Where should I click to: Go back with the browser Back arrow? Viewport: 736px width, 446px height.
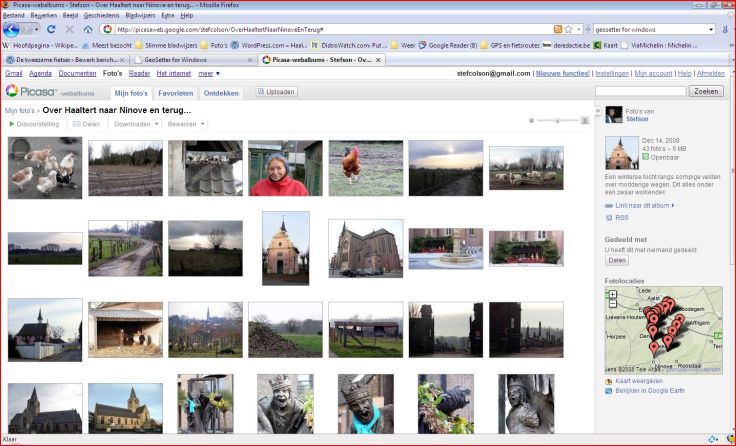tap(11, 30)
